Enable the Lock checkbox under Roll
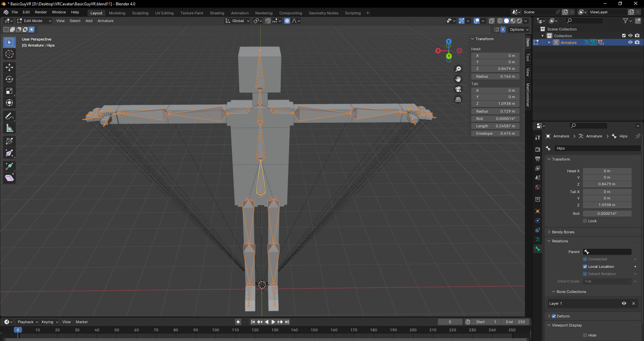This screenshot has height=341, width=644. point(585,221)
